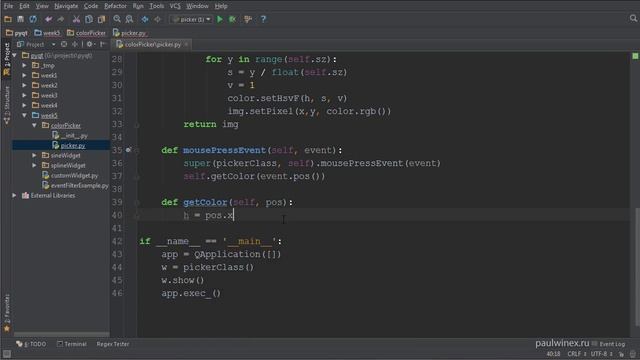Expand the sineWidget folder
640x360 pixels.
35,156
